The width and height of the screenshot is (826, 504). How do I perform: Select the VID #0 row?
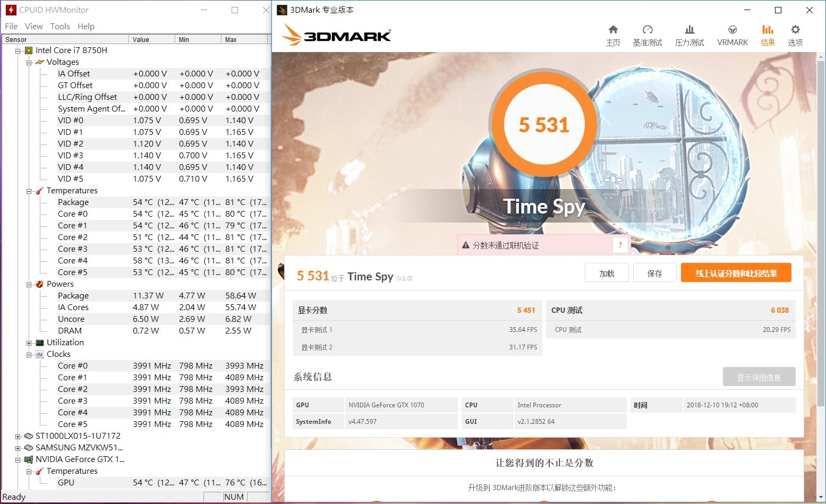[163, 121]
